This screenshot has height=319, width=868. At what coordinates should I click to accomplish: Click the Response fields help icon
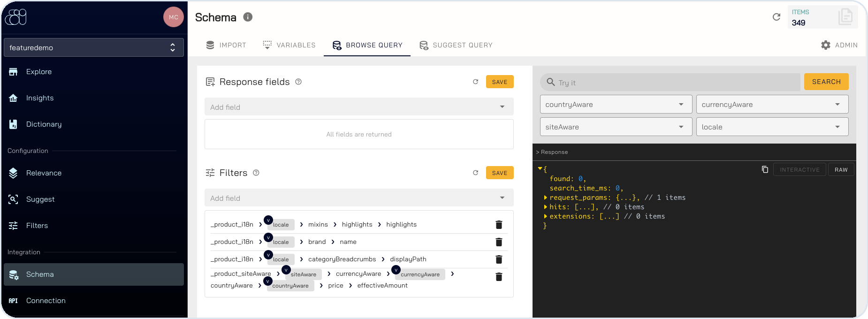(298, 82)
